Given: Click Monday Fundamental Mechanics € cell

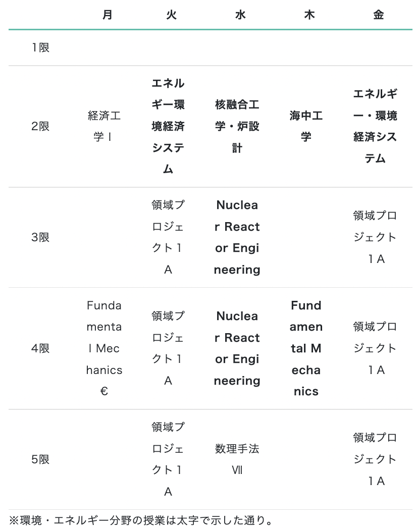Looking at the screenshot, I should click(104, 348).
